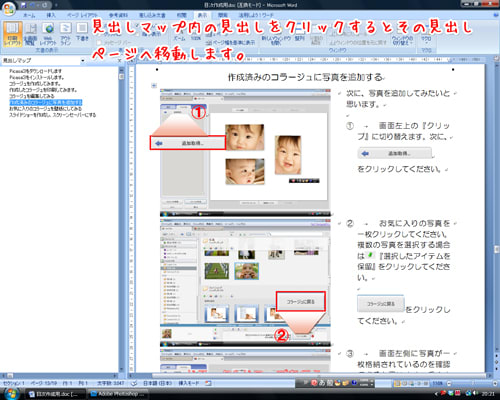Open 新しいウィンドウを開く command

click(276, 34)
